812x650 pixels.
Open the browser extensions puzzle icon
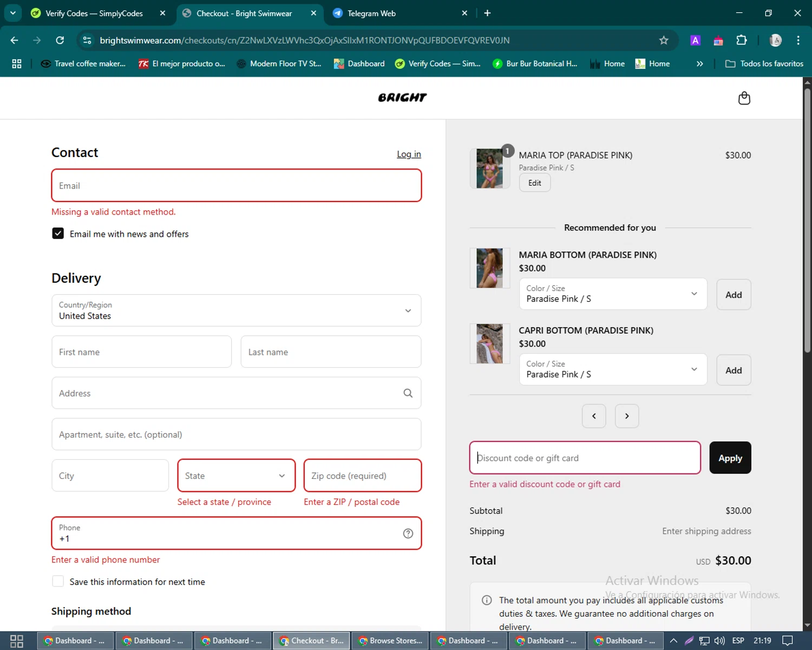click(x=742, y=40)
